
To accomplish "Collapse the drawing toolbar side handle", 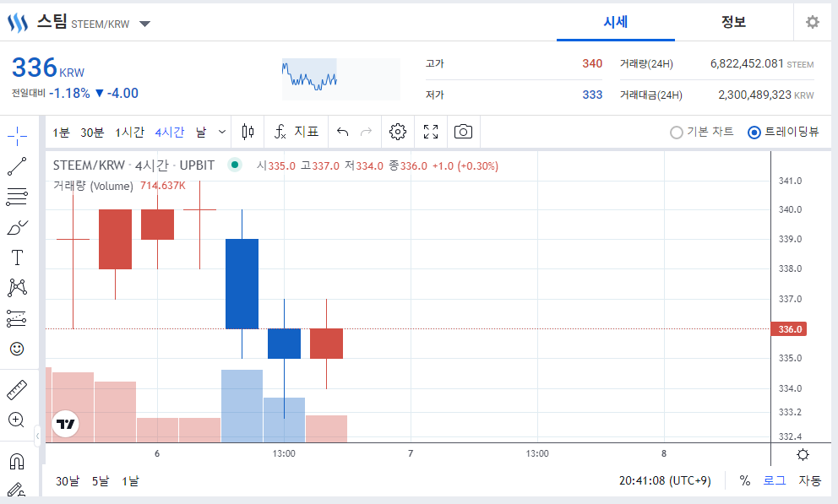I will (37, 436).
